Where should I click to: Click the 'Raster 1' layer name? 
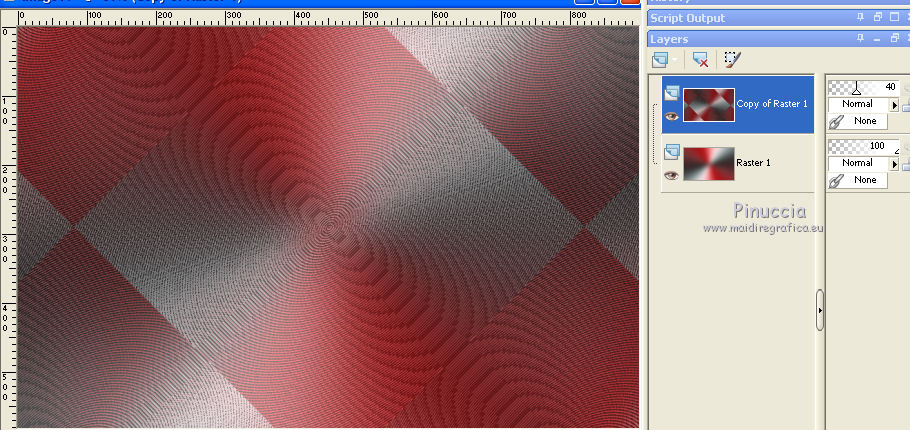[x=753, y=163]
